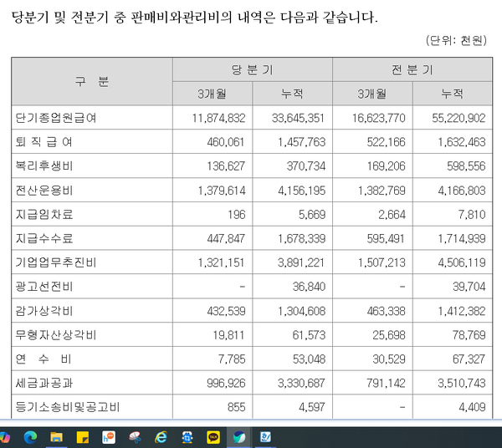502x448 pixels.
Task: Click the value 432,539
Action: (226, 311)
